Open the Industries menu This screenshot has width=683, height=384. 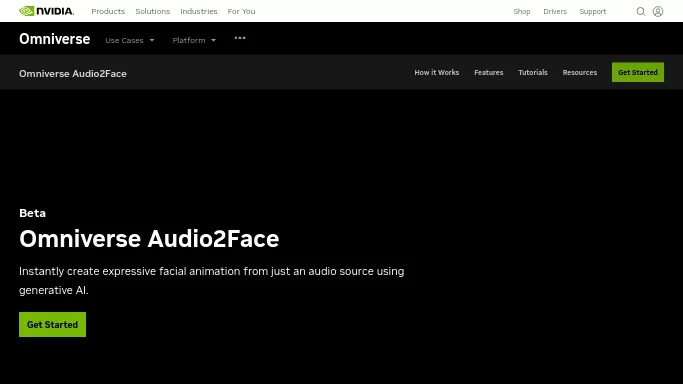[x=199, y=11]
